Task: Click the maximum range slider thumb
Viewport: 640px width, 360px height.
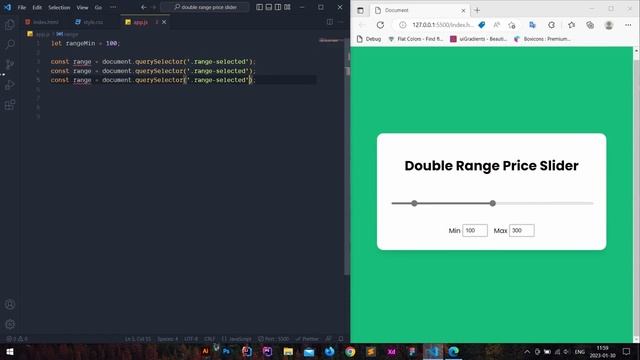Action: (493, 203)
